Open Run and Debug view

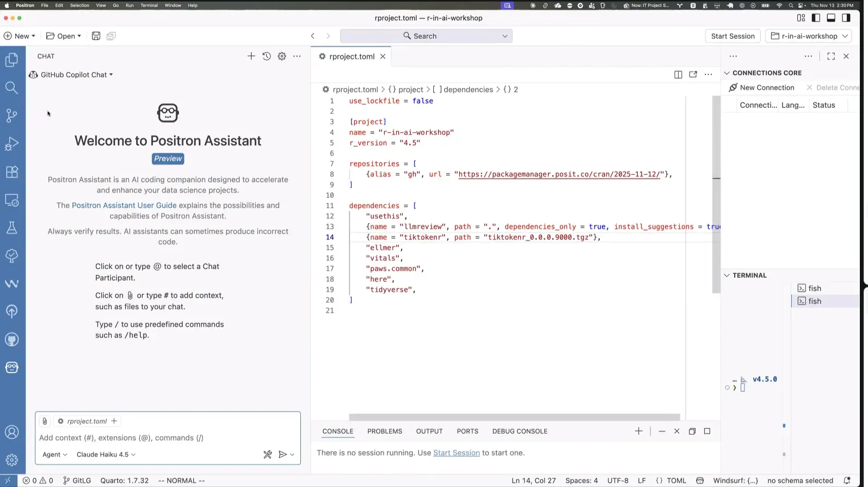(x=11, y=144)
